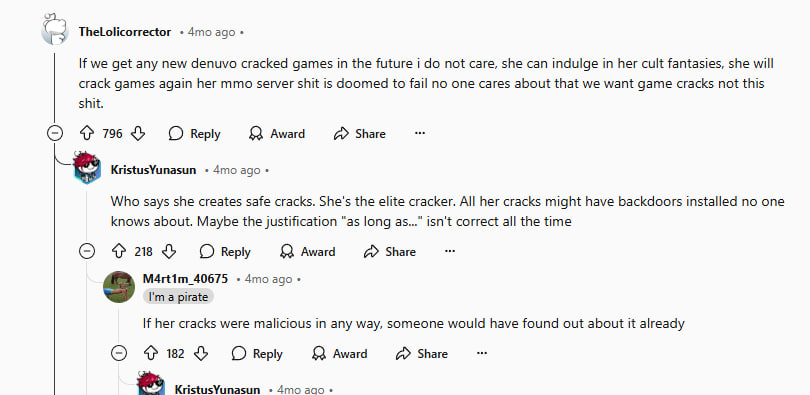Open more options on KristusYunasun's comment
Image resolution: width=810 pixels, height=395 pixels.
click(450, 251)
